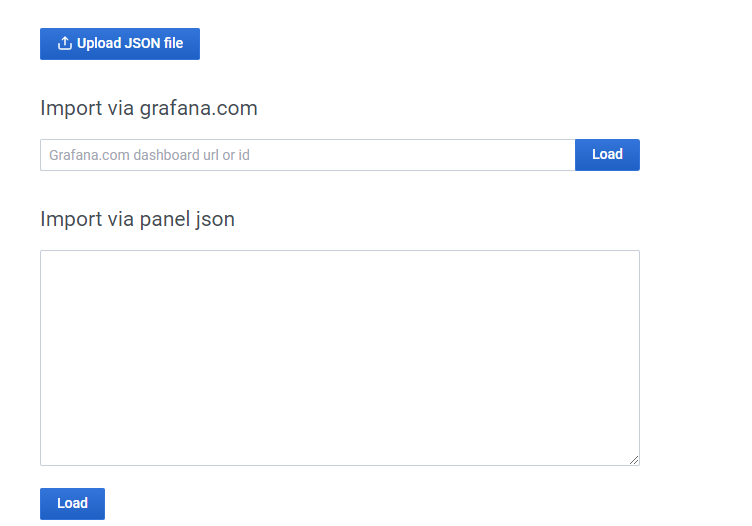Click the right end of the url field
The image size is (752, 526).
tap(562, 155)
